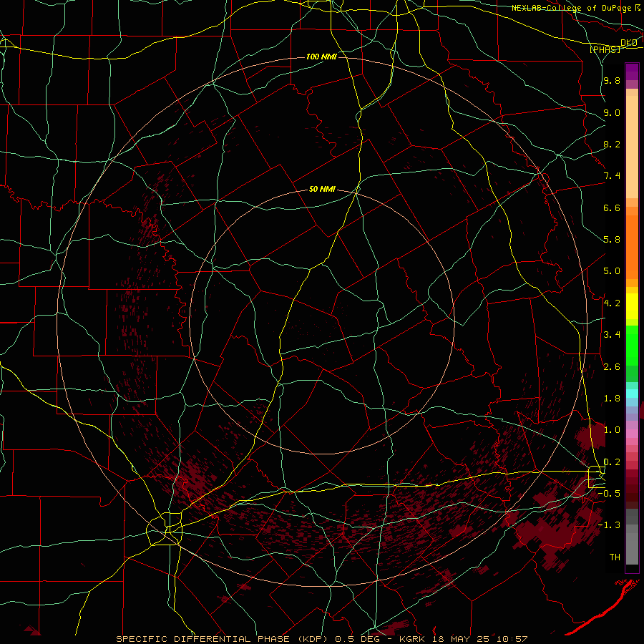Pick the bright green color bar segment
This screenshot has width=644, height=644.
tap(632, 346)
